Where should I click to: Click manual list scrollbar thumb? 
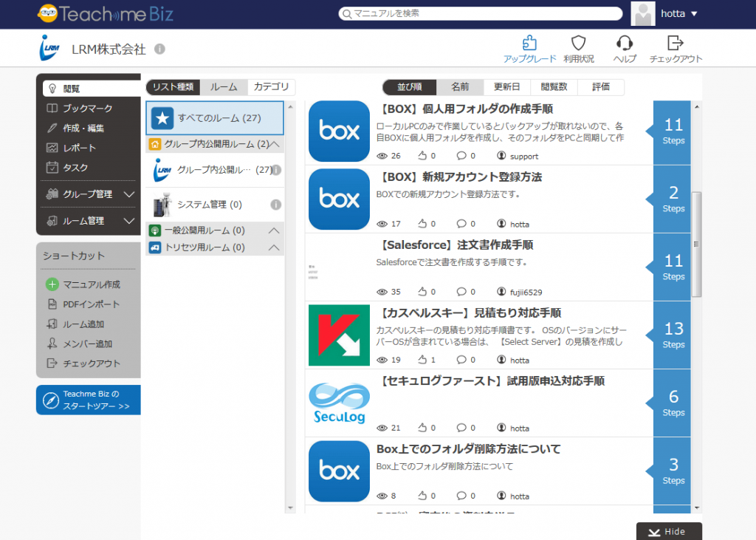click(696, 245)
